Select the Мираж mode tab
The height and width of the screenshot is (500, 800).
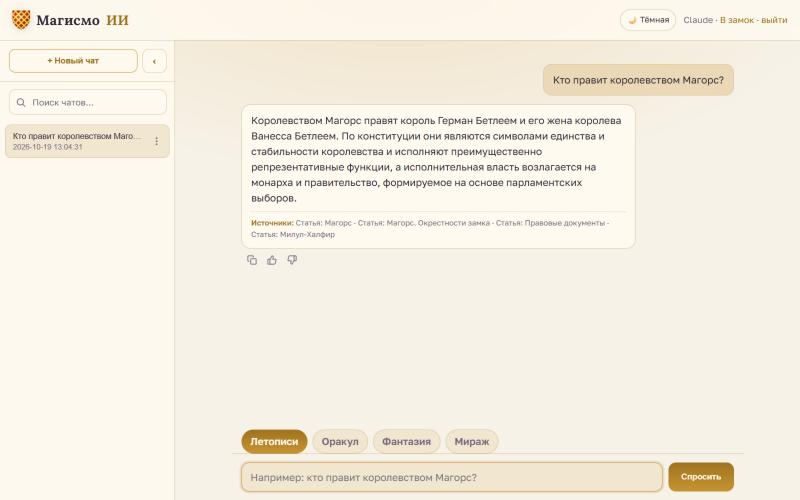(471, 441)
